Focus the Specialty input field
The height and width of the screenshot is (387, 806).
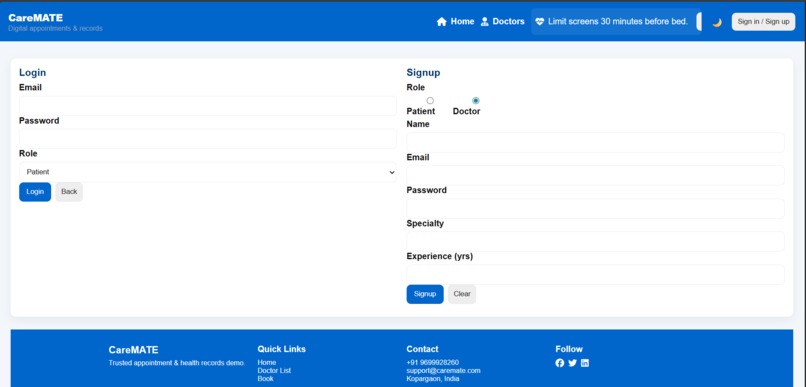(x=595, y=242)
